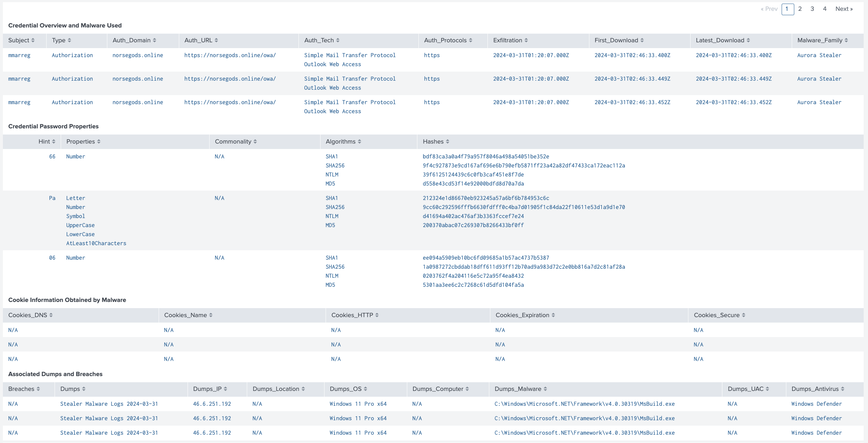Click the Hint column sort arrows
Image resolution: width=868 pixels, height=443 pixels.
tap(53, 142)
